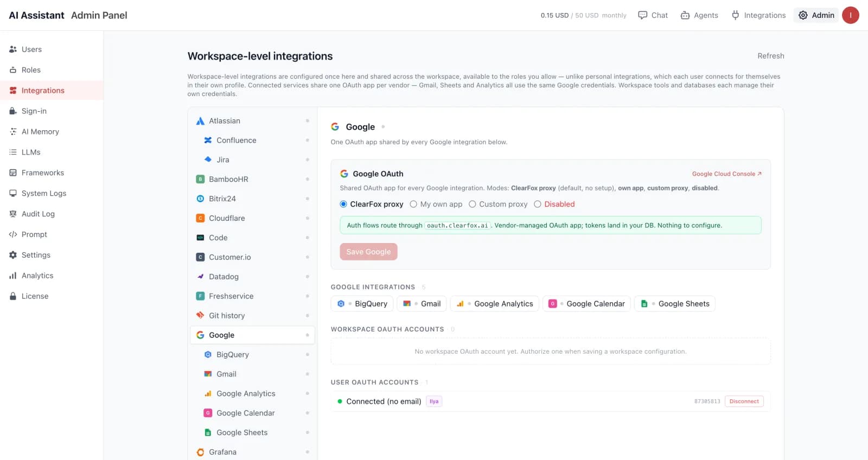
Task: Open the Google Calendar integration chip
Action: coord(586,304)
